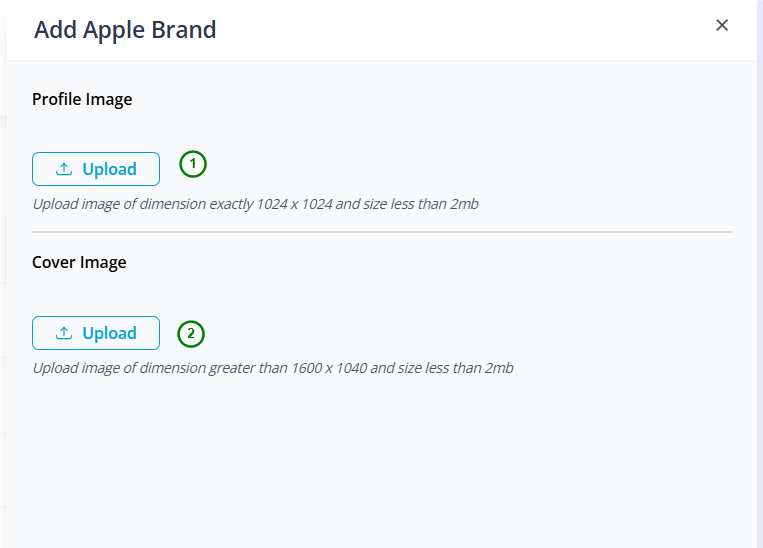
Task: Click the word Upload in Cover Image button
Action: coord(109,333)
